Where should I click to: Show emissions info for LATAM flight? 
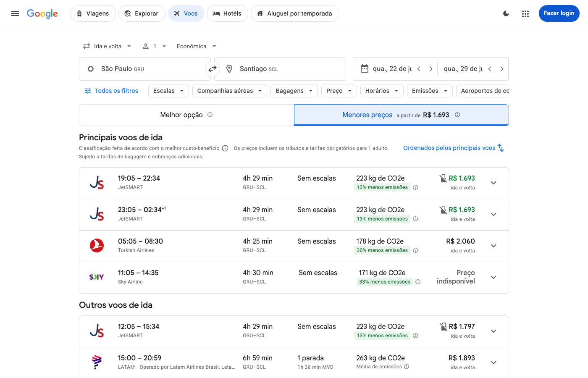407,367
